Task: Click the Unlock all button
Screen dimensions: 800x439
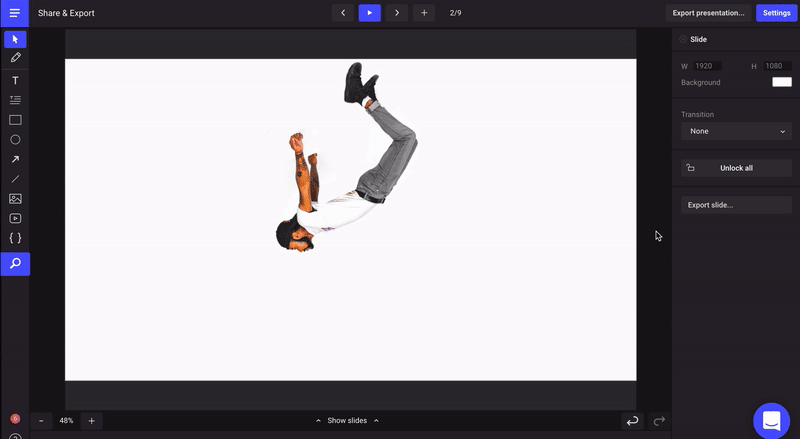Action: [x=736, y=168]
